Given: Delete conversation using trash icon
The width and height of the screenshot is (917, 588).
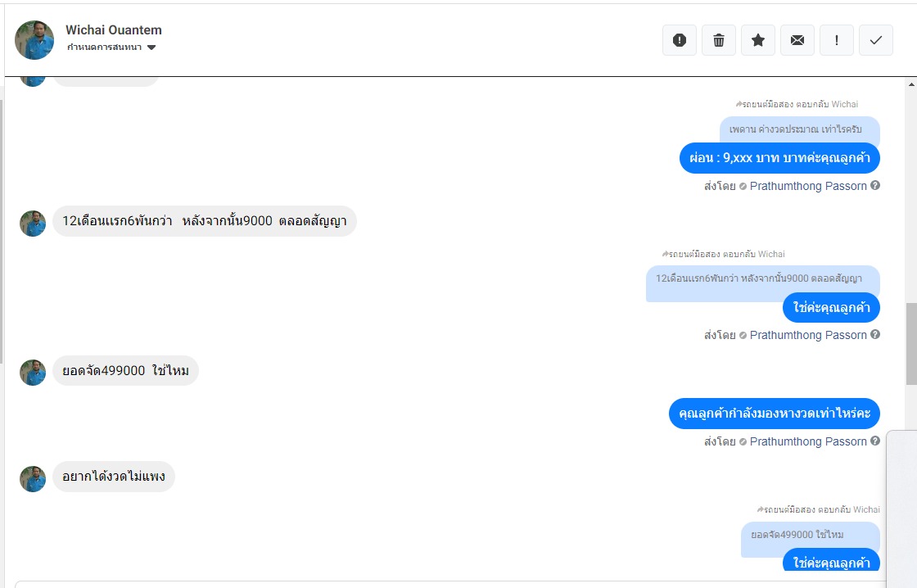Looking at the screenshot, I should (719, 40).
